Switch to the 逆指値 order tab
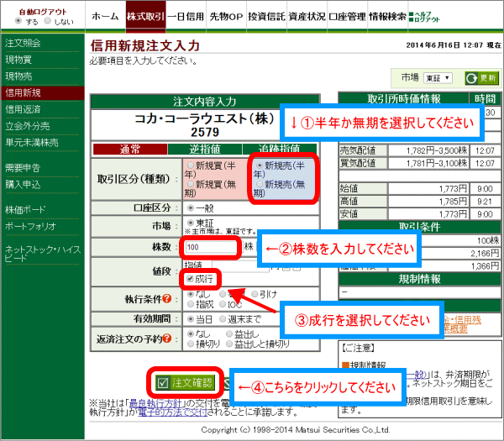Viewport: 504px width, 441px height. click(205, 150)
